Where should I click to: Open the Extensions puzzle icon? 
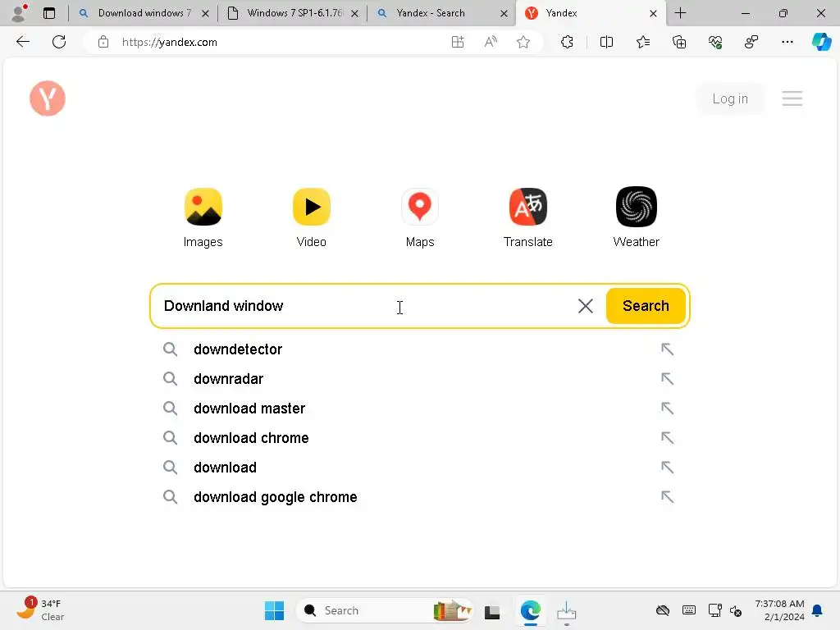pos(568,42)
